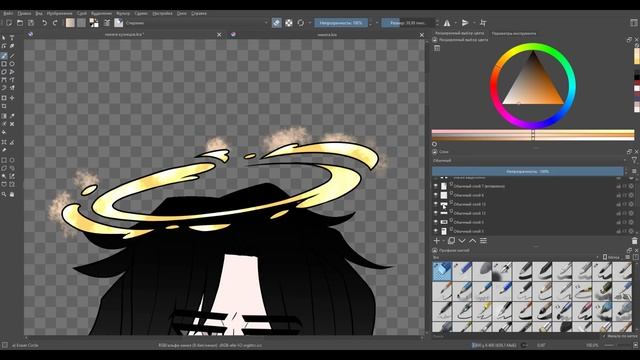Open the Файл menu
The width and height of the screenshot is (640, 360).
pyautogui.click(x=8, y=13)
